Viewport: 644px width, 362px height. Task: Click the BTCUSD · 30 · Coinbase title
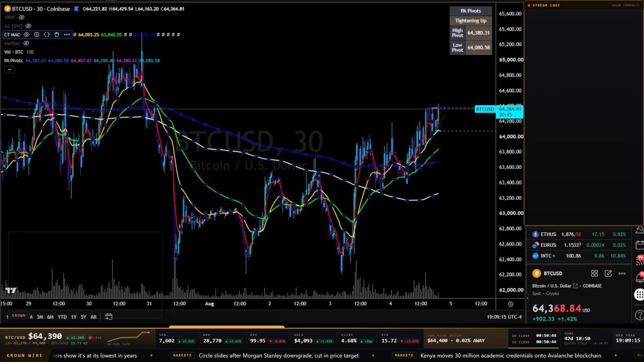click(42, 9)
